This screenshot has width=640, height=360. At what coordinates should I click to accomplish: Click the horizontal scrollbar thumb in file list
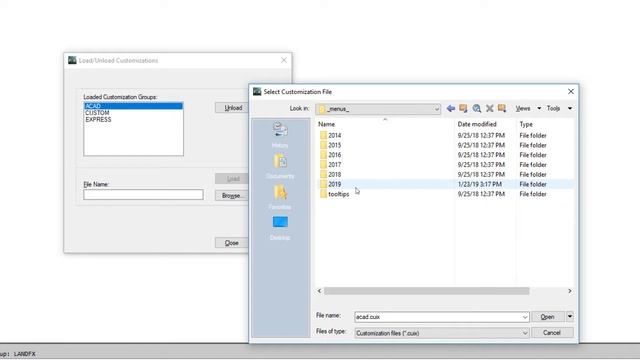427,291
